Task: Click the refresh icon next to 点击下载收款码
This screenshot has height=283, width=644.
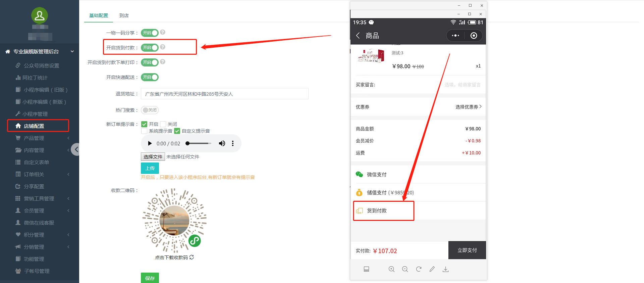Action: [192, 257]
